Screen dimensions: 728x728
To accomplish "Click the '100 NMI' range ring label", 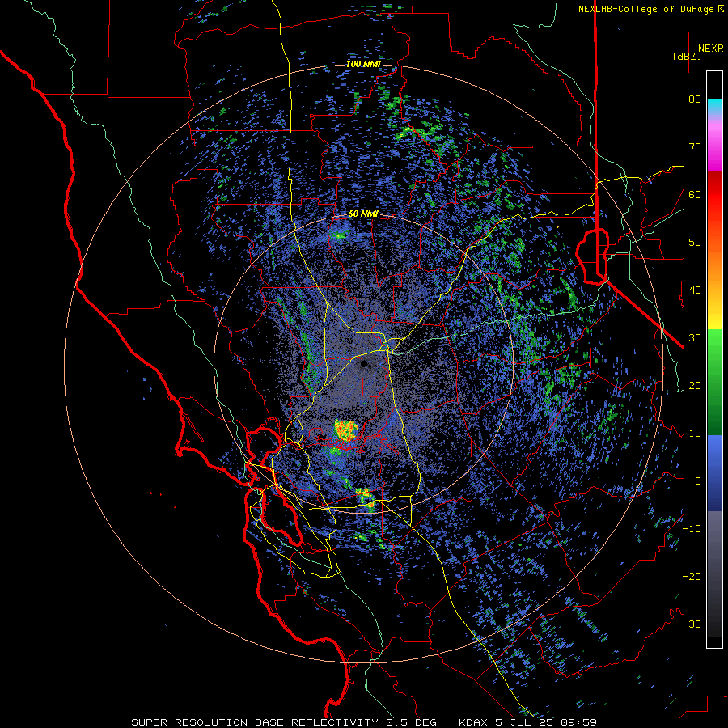I will 363,64.
